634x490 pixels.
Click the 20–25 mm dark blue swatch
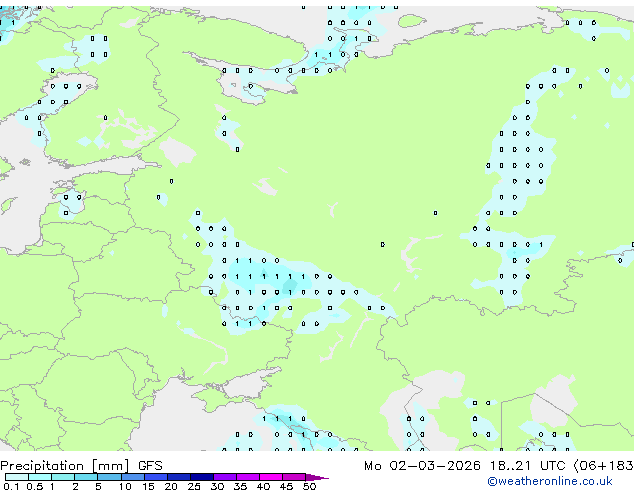click(179, 477)
